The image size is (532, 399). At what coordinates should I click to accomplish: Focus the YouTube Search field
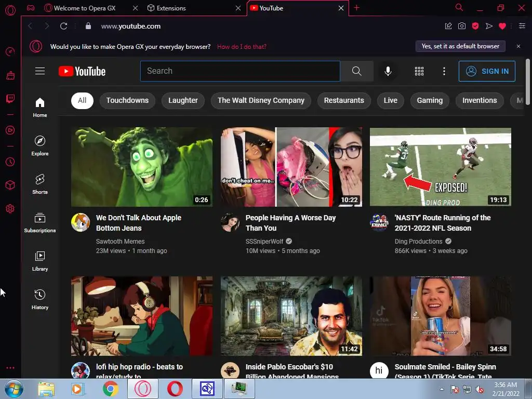point(240,71)
